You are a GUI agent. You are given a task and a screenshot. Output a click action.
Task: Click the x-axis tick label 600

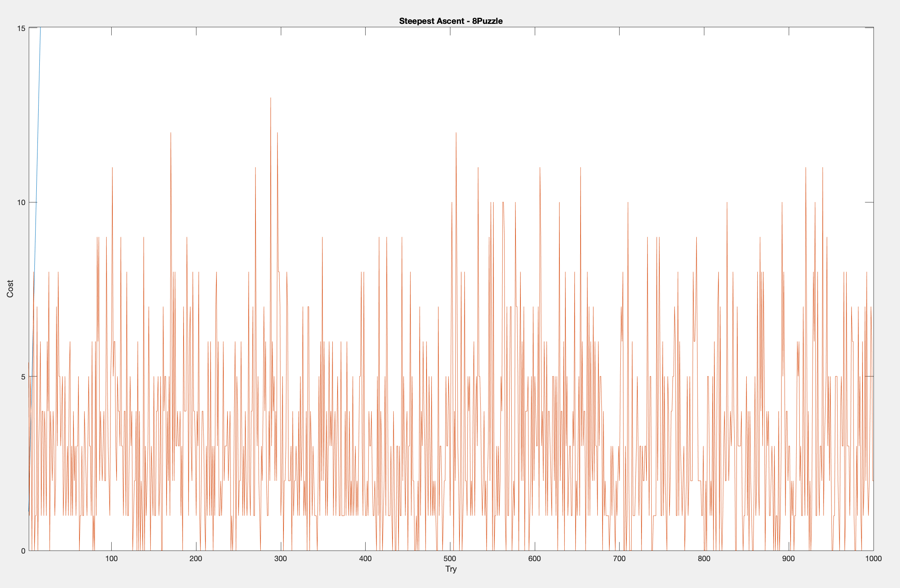(x=534, y=558)
